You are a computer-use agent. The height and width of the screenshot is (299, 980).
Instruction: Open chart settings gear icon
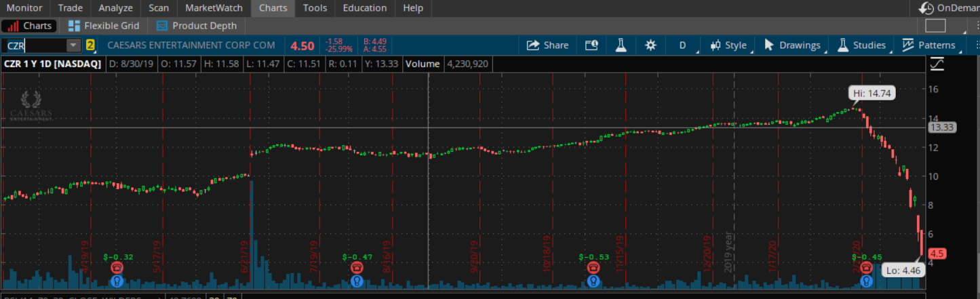click(x=650, y=45)
